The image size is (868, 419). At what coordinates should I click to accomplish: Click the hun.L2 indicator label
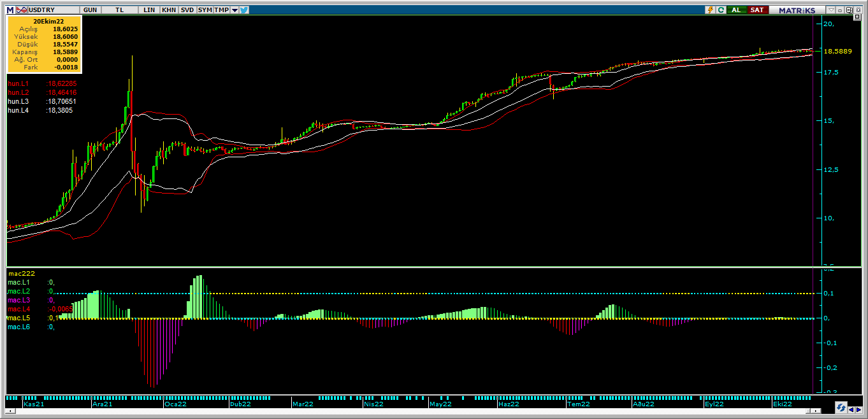point(18,92)
